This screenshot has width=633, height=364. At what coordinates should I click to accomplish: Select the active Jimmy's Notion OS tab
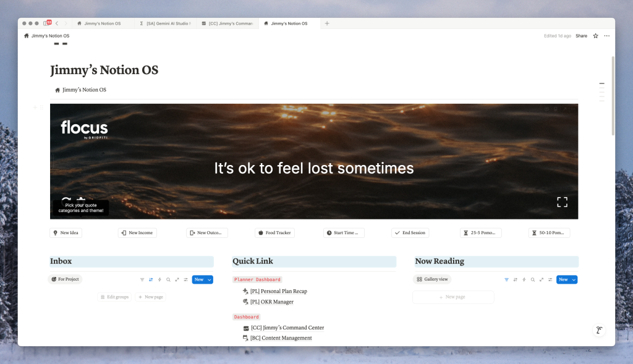(289, 23)
